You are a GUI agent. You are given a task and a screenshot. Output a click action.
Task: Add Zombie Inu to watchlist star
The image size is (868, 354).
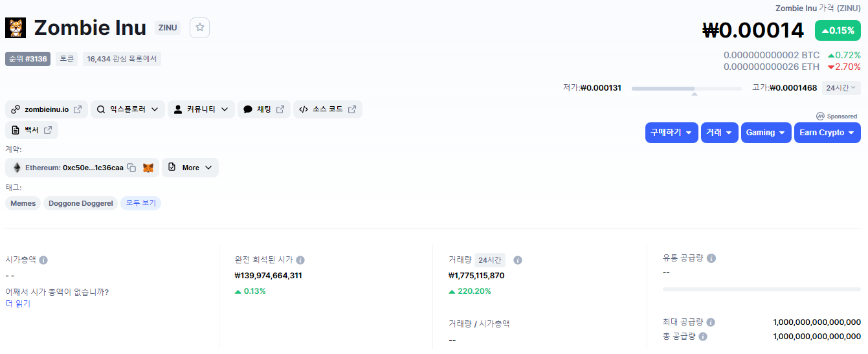(200, 27)
